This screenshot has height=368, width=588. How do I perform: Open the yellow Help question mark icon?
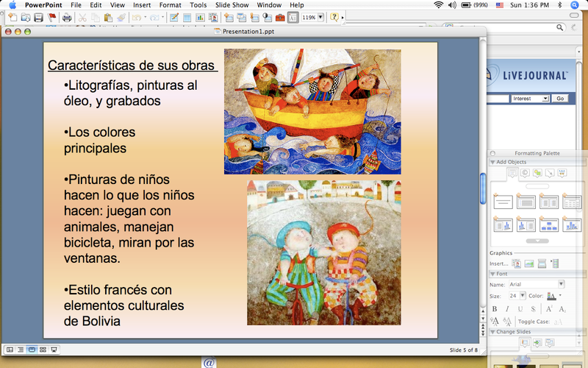pyautogui.click(x=334, y=17)
